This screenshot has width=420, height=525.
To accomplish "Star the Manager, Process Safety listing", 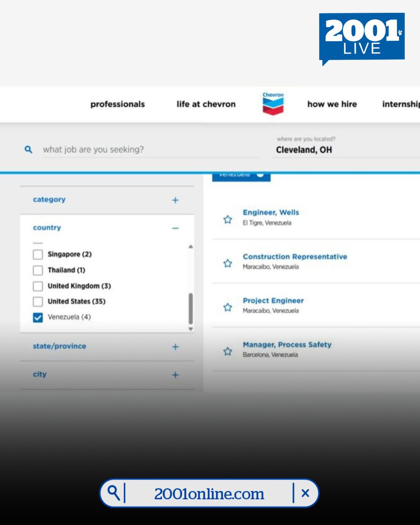I will [227, 351].
